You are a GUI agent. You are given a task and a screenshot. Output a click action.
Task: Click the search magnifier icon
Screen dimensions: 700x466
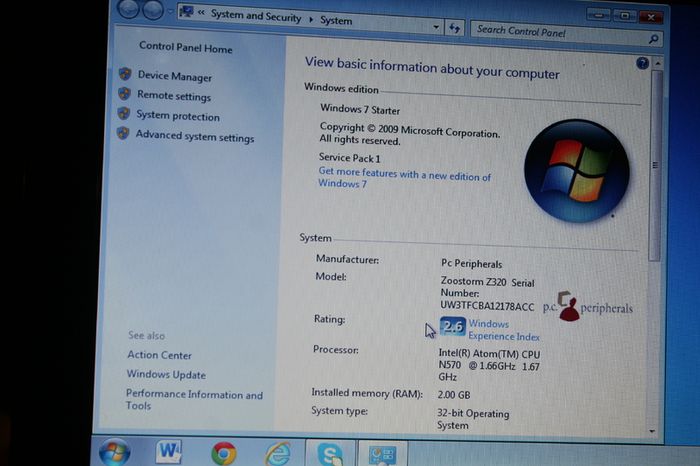tap(654, 39)
